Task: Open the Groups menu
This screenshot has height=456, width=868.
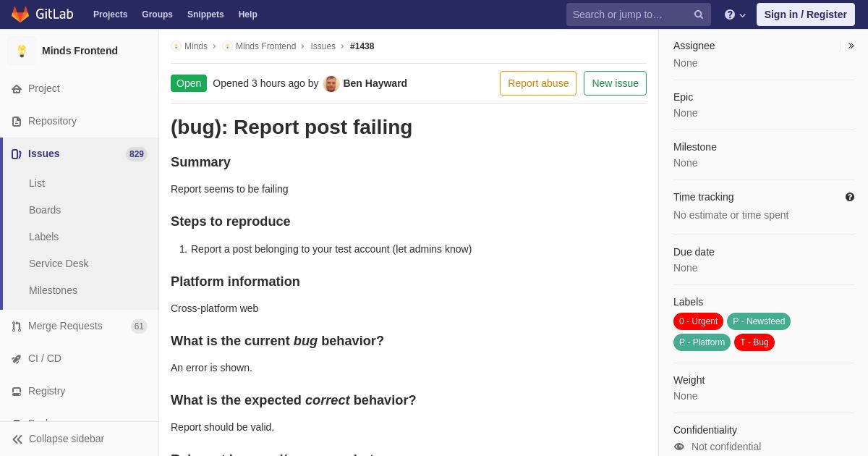Action: coord(157,14)
